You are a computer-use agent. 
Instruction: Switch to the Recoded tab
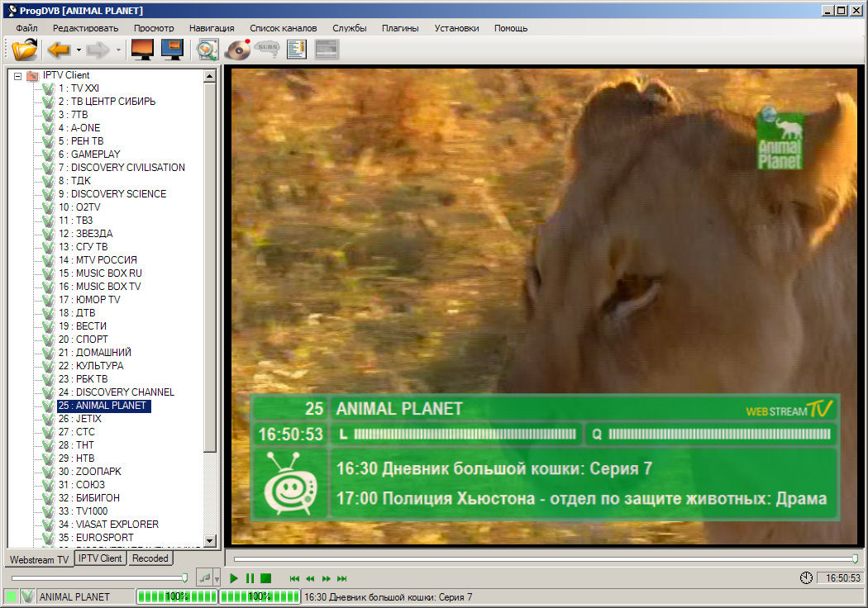coord(150,558)
